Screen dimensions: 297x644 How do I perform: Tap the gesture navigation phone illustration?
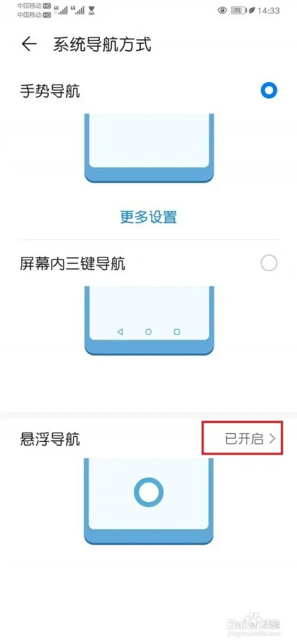point(148,149)
